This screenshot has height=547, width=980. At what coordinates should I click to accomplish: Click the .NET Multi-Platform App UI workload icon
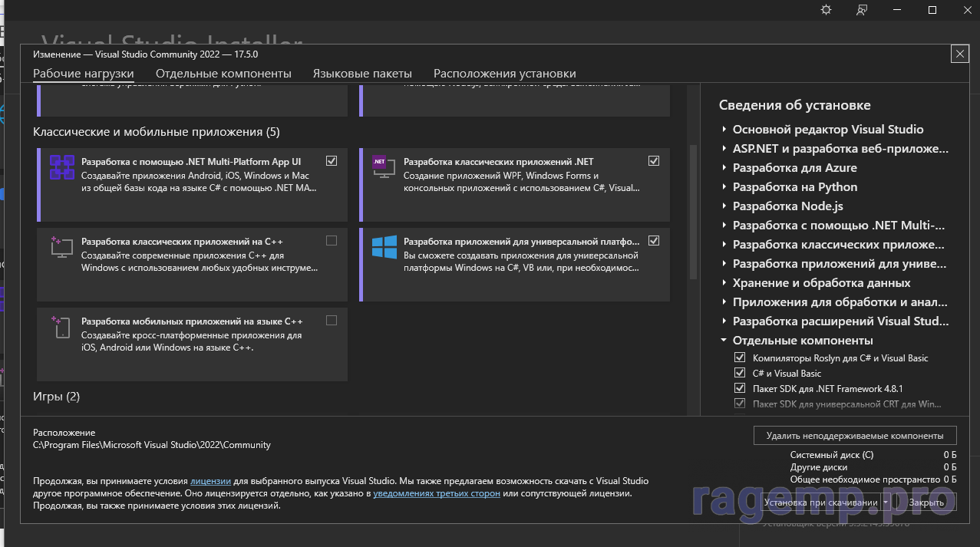point(61,167)
